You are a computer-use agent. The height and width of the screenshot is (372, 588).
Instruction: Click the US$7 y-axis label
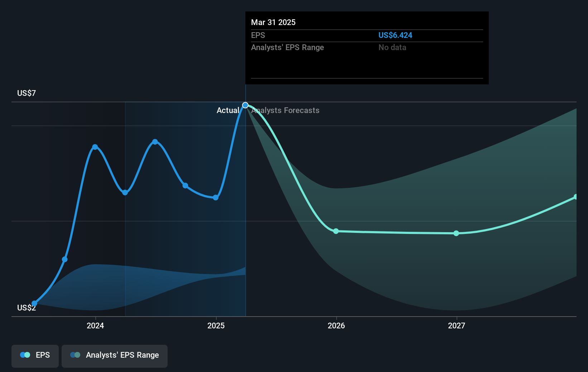click(26, 93)
